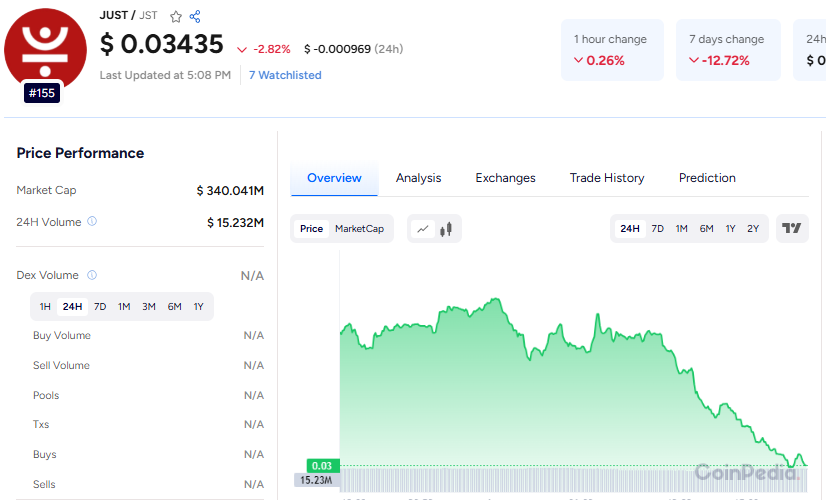Click the 15.23M volume marker
The image size is (826, 500).
pos(317,480)
